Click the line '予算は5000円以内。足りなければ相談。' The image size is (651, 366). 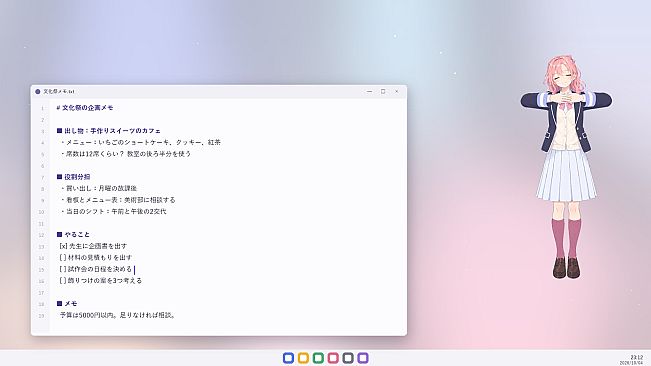[117, 315]
